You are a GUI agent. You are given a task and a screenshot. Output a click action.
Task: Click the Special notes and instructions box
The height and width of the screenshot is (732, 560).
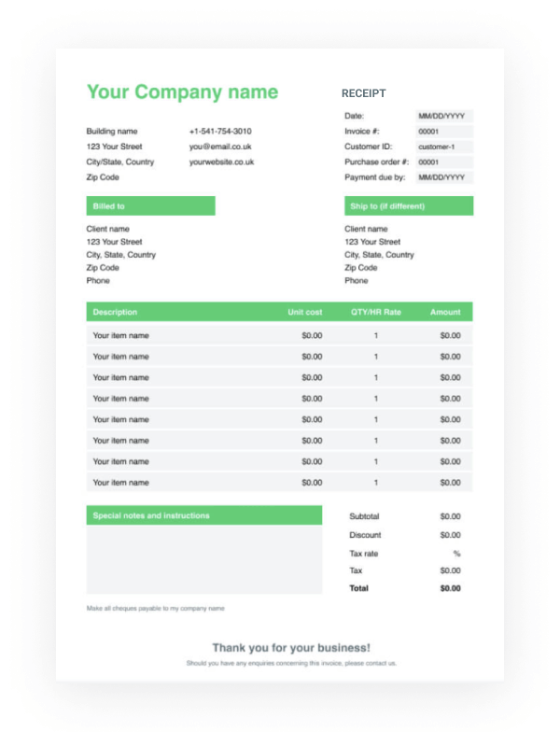[x=203, y=558]
